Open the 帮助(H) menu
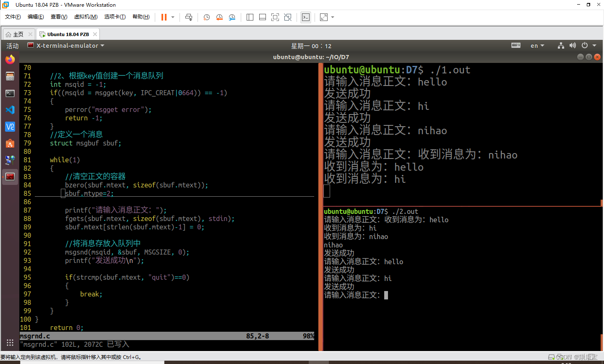Viewport: 604px width, 364px height. point(141,17)
